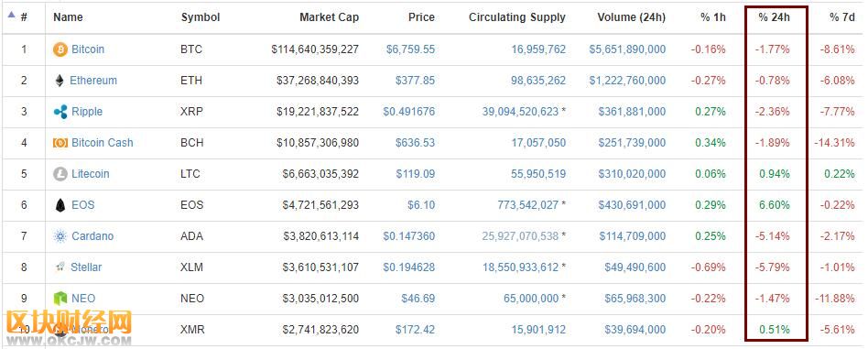
Task: Click the Ripple logo icon
Action: 60,112
